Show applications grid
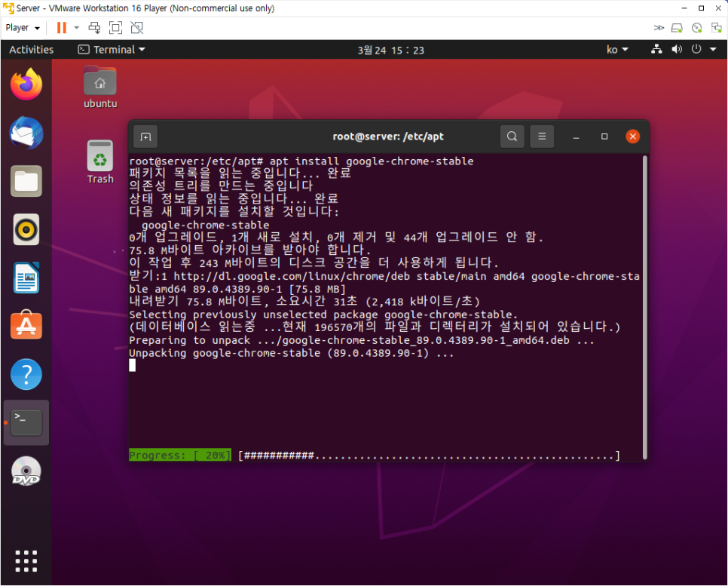This screenshot has width=728, height=586. coord(26,561)
